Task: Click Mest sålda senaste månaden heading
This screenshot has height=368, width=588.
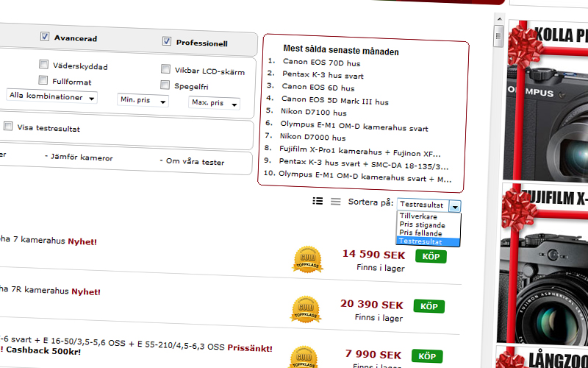Action: [x=341, y=50]
